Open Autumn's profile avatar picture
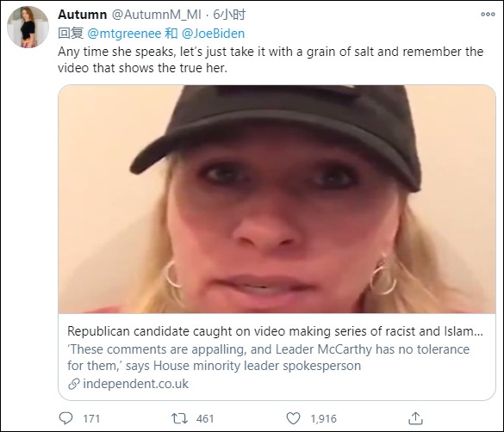Screen dimensions: 504x432 point(28,27)
